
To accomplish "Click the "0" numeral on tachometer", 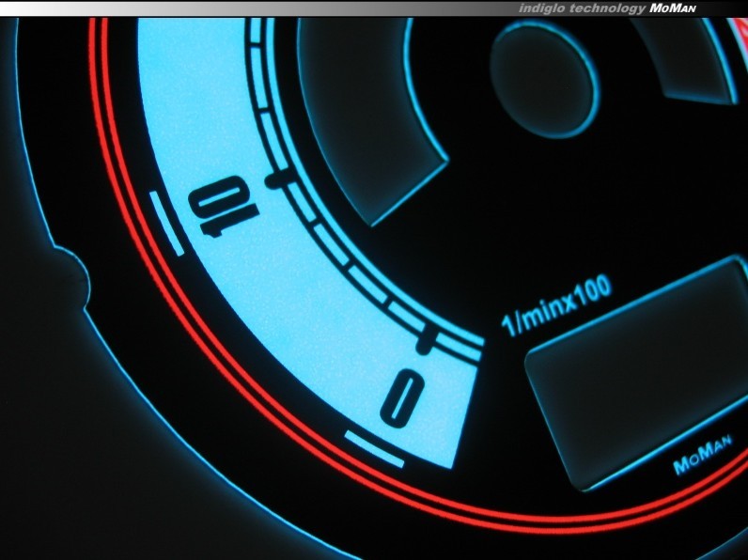I will click(402, 398).
